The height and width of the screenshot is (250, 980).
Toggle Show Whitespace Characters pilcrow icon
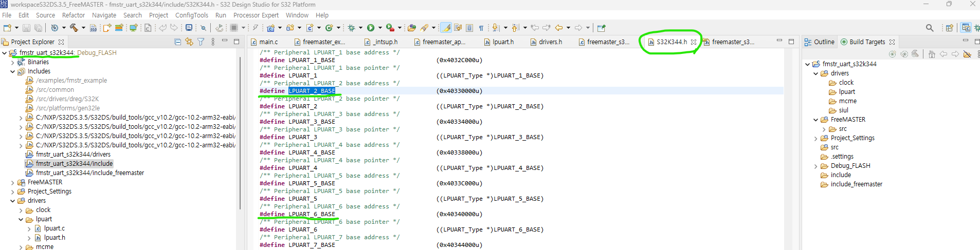coord(481,28)
